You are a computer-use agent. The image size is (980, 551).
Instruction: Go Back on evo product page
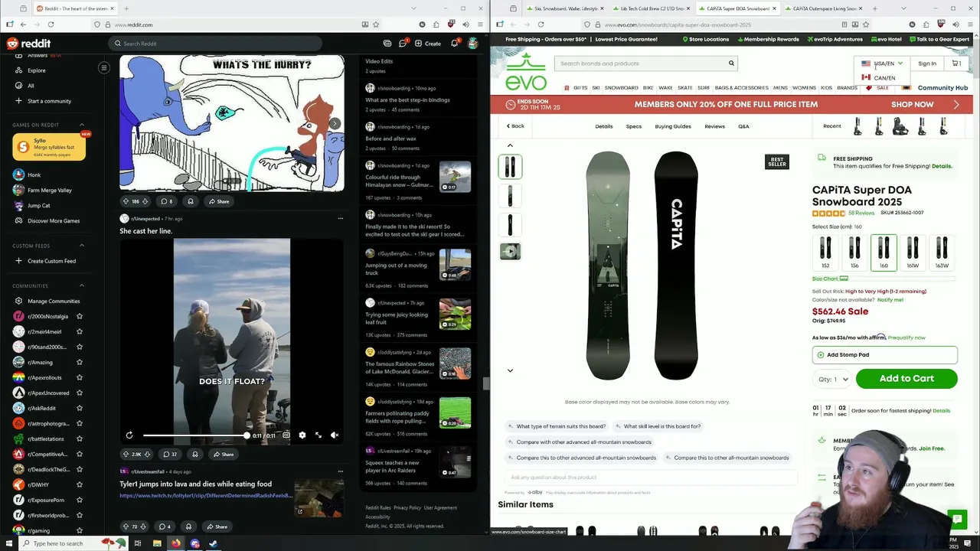(515, 126)
